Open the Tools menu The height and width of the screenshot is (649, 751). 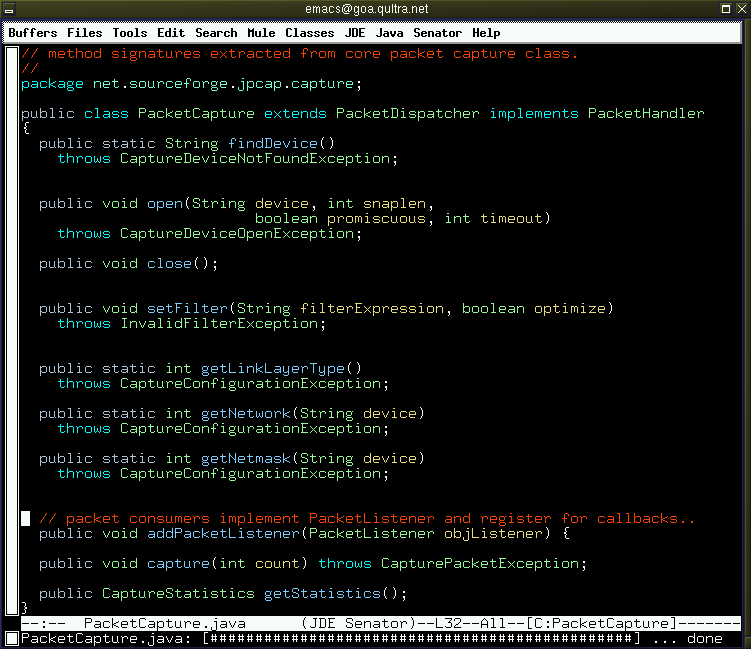tap(129, 33)
